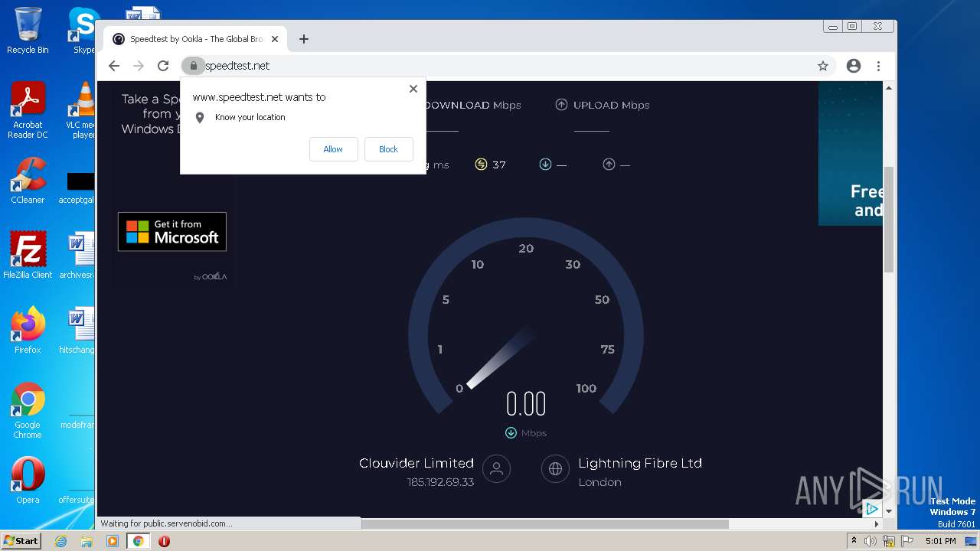Open the FileZilla Client desktop shortcut

point(28,256)
